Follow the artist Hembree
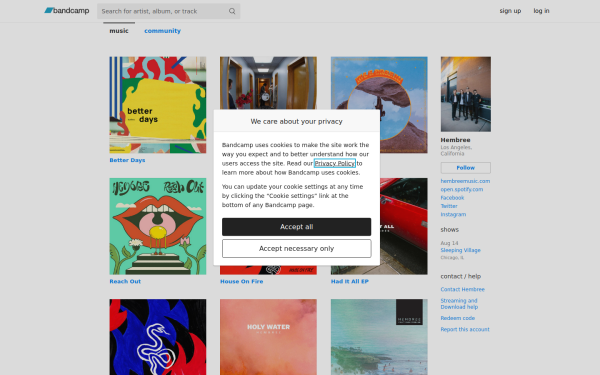This screenshot has height=375, width=600. click(x=466, y=168)
